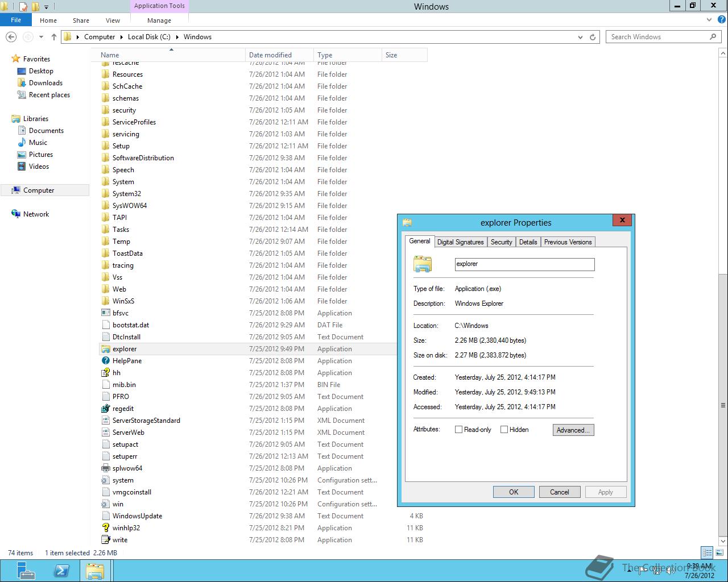Viewport: 728px width, 582px height.
Task: Click the file name field in Properties
Action: [524, 264]
